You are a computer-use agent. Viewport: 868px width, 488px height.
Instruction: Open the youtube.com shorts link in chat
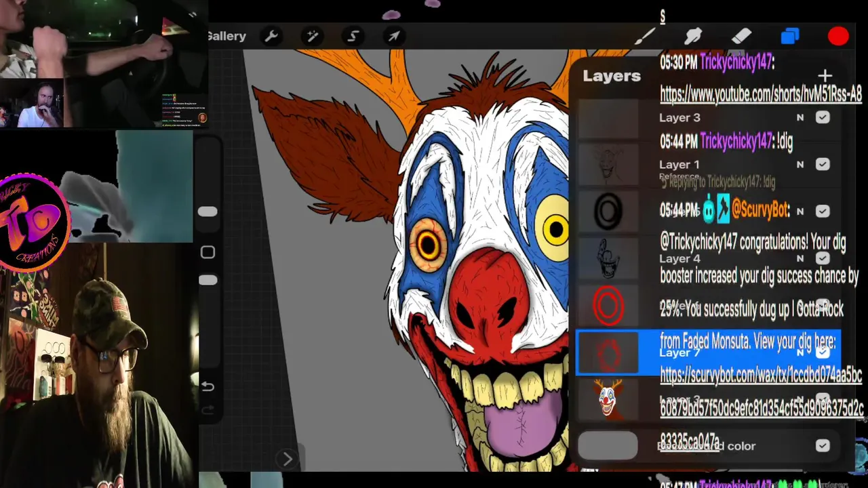(x=761, y=94)
